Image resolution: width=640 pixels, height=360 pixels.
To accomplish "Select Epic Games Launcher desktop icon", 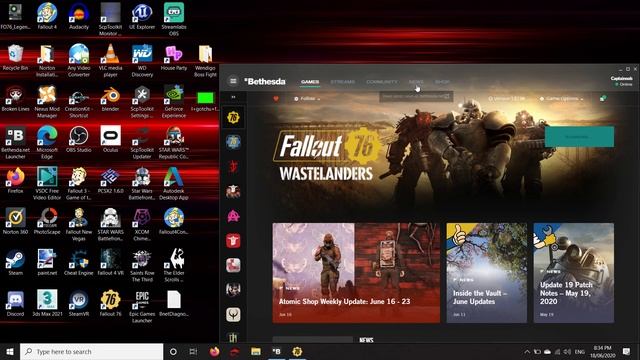I will point(142,306).
